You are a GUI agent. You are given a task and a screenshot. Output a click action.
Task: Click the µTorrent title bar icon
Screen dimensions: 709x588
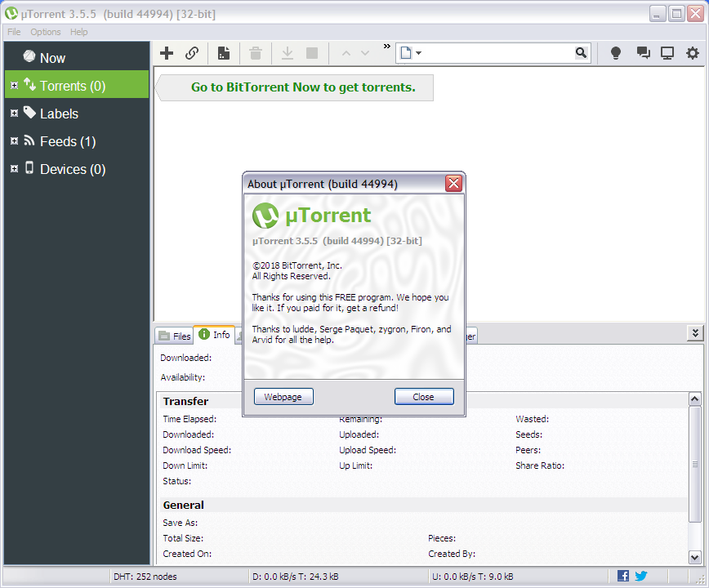11,14
